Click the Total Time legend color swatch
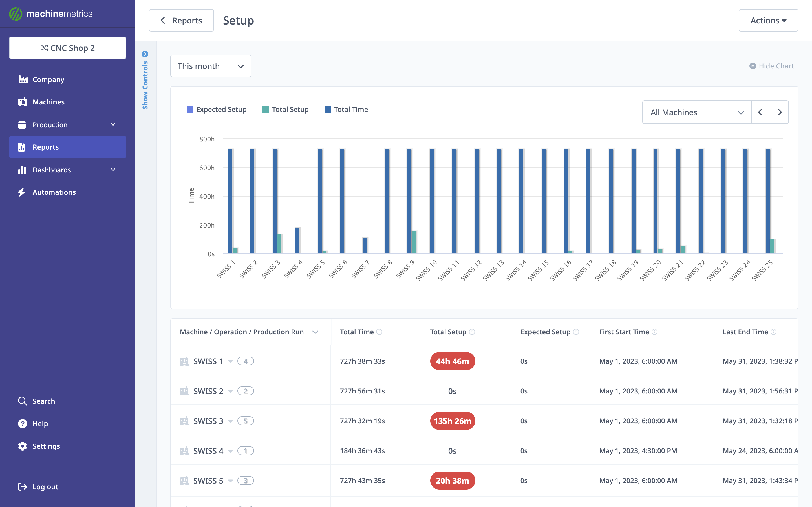The width and height of the screenshot is (812, 507). click(x=328, y=109)
